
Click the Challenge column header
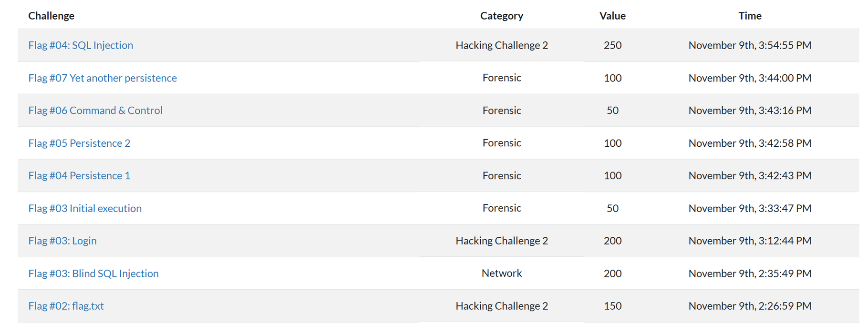[x=52, y=16]
